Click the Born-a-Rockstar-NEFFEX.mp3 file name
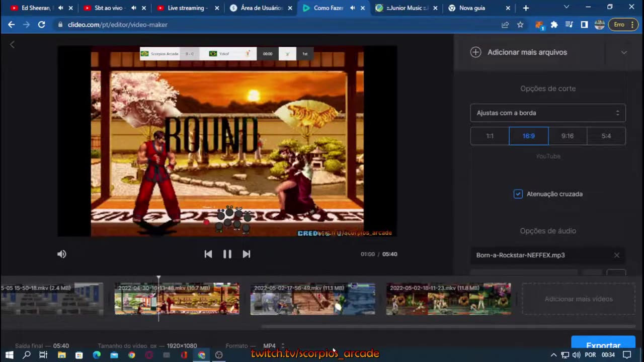The width and height of the screenshot is (644, 362). [x=520, y=255]
